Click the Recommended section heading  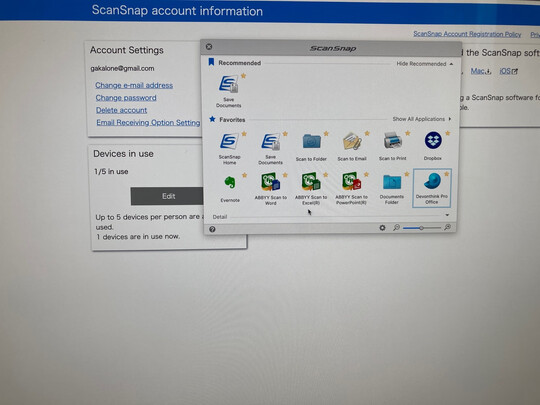point(240,63)
